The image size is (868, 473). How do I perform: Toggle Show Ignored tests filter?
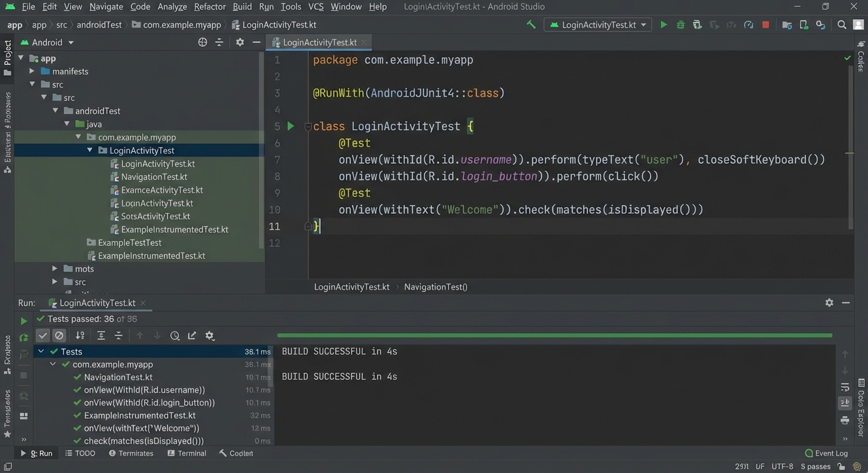click(59, 335)
